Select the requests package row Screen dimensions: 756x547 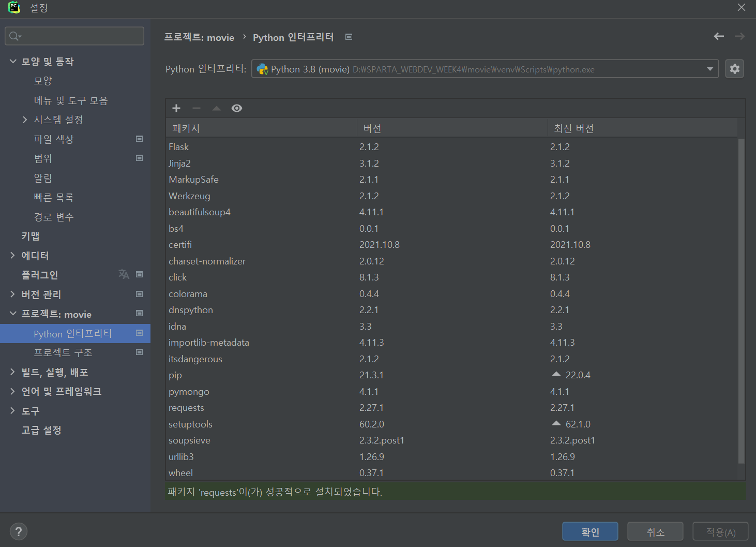[451, 408]
